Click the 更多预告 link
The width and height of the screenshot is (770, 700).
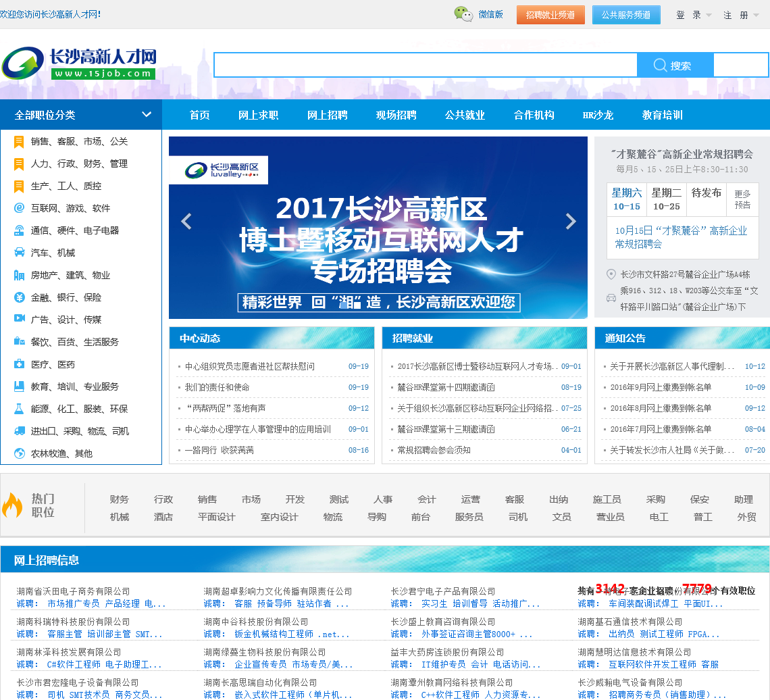(x=742, y=199)
